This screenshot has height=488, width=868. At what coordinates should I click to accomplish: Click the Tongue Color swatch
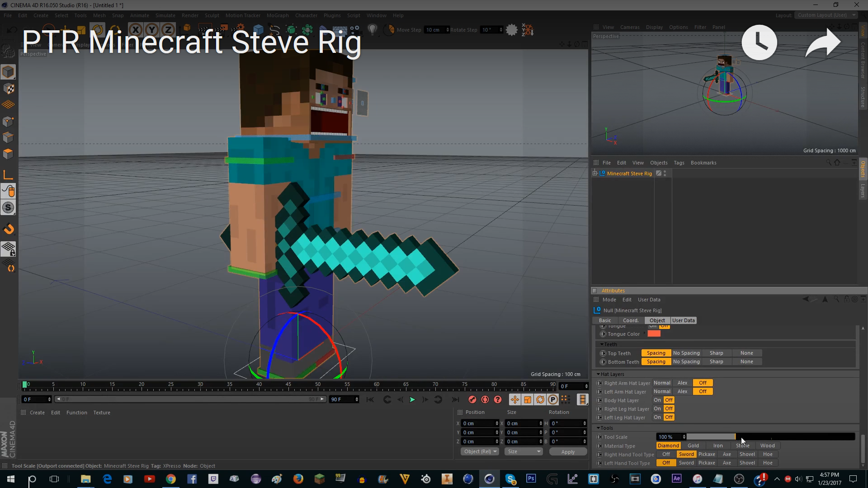[654, 333]
